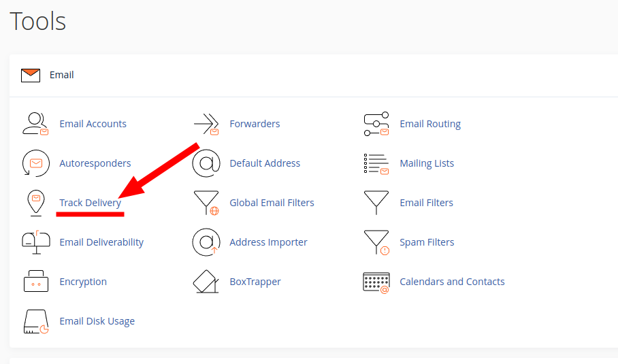This screenshot has height=364, width=618.
Task: Click the Email Filters funnel icon
Action: point(376,203)
